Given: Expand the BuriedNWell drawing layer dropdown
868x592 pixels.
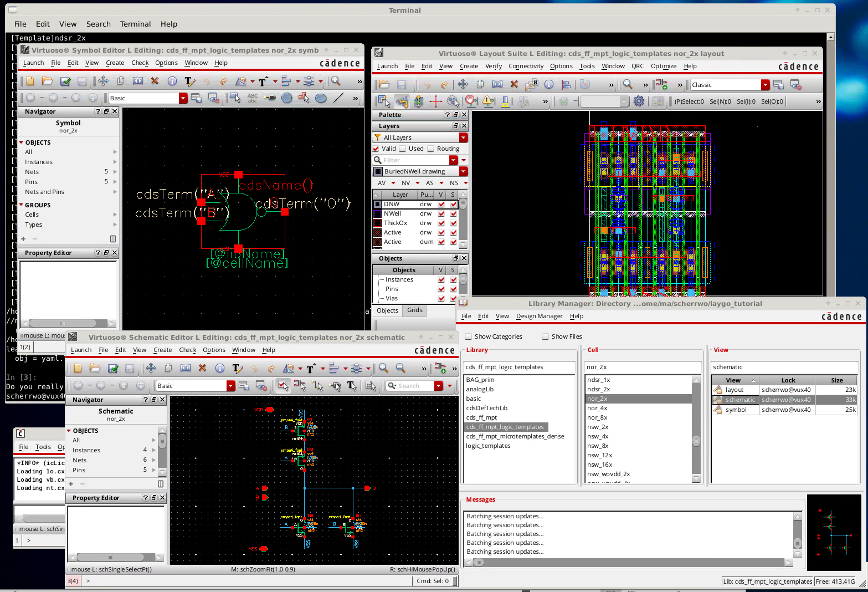Looking at the screenshot, I should [463, 171].
